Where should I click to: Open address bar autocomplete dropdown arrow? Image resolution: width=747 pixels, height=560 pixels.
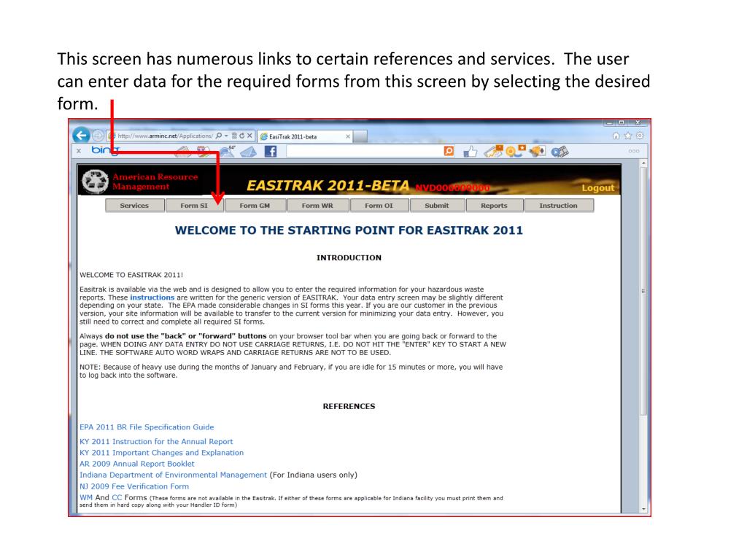pos(226,136)
